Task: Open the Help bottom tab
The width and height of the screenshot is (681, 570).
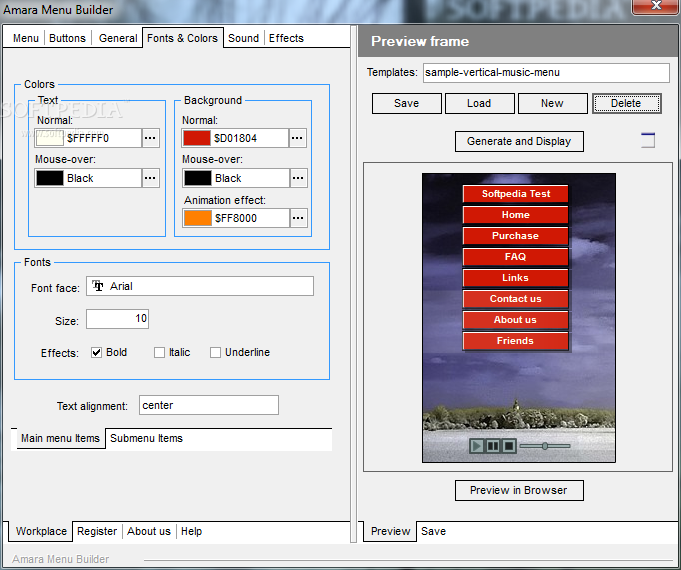Action: (192, 531)
